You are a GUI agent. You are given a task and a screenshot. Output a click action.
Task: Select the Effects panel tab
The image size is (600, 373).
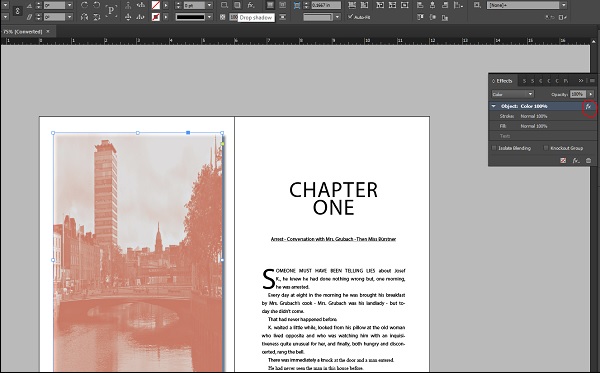(502, 81)
